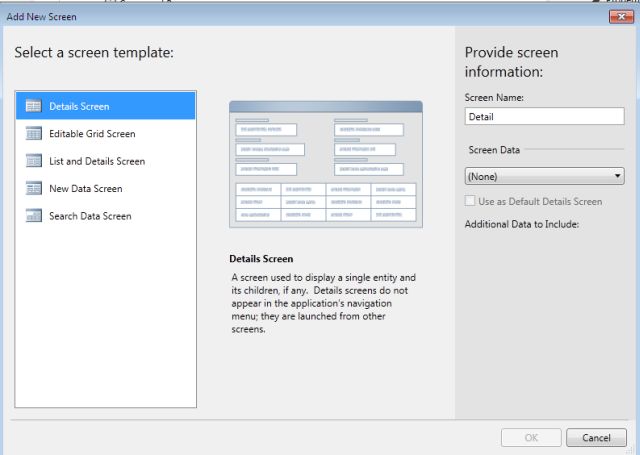Click the List and Details Screen icon
This screenshot has height=455, width=640.
(33, 161)
